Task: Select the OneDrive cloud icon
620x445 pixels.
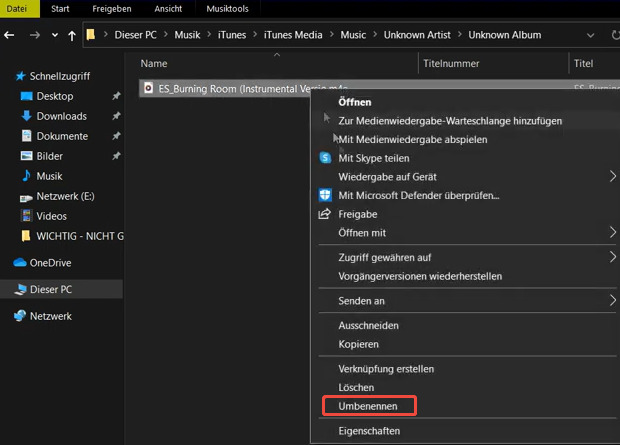Action: [x=21, y=263]
